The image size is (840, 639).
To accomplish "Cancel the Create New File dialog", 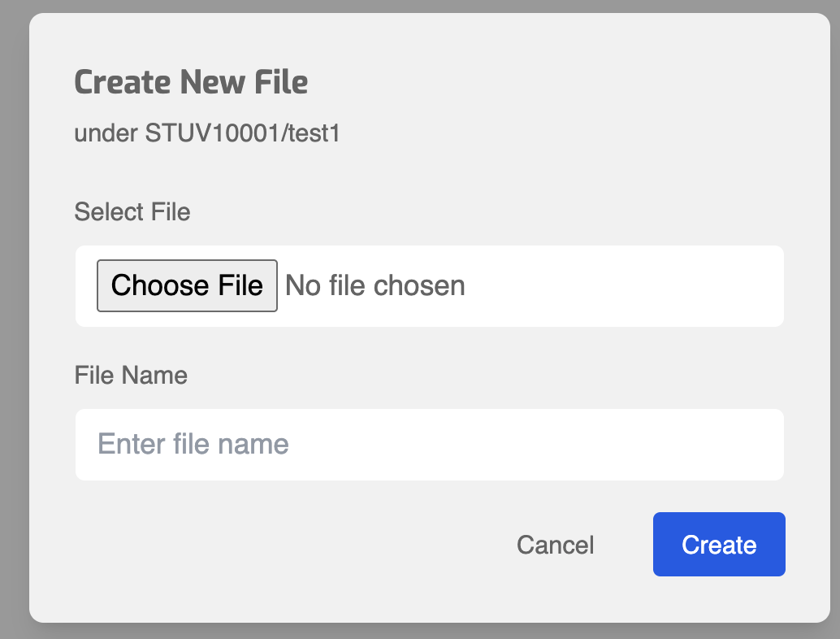I will tap(555, 545).
